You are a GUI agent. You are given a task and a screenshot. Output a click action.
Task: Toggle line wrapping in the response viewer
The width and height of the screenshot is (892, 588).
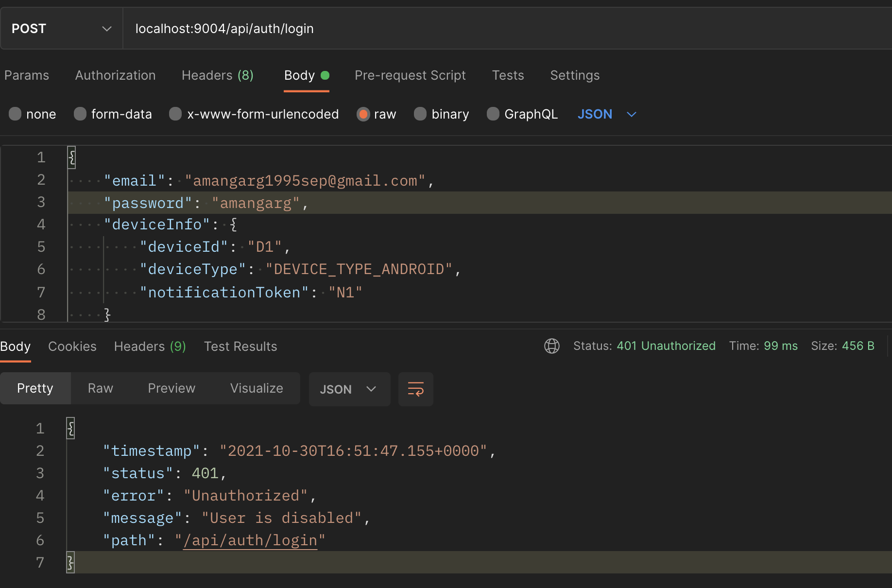[x=415, y=389]
